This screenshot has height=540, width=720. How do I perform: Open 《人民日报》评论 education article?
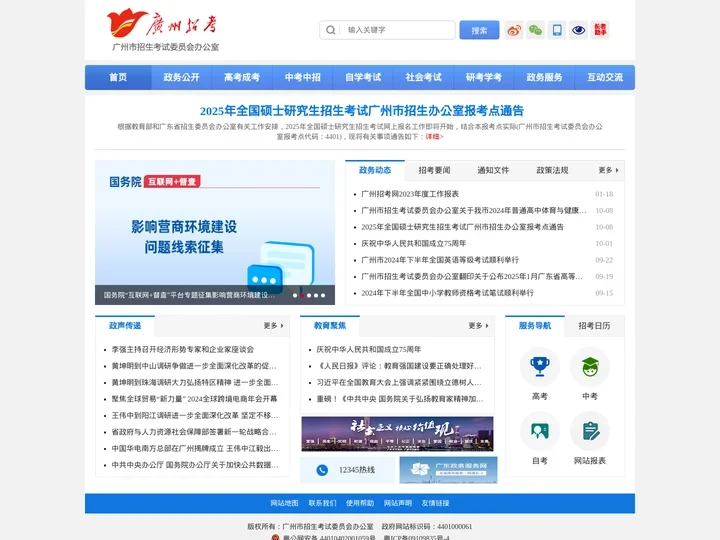pos(399,366)
